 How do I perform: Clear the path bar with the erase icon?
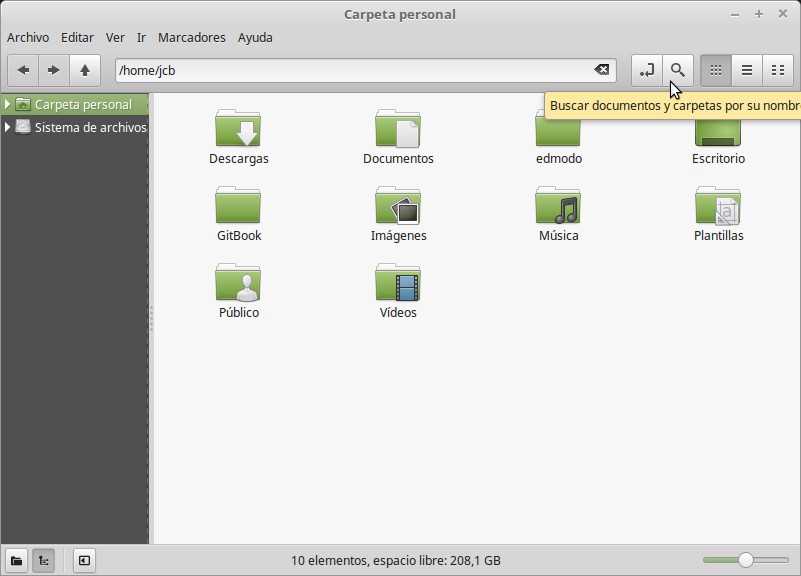pyautogui.click(x=601, y=70)
